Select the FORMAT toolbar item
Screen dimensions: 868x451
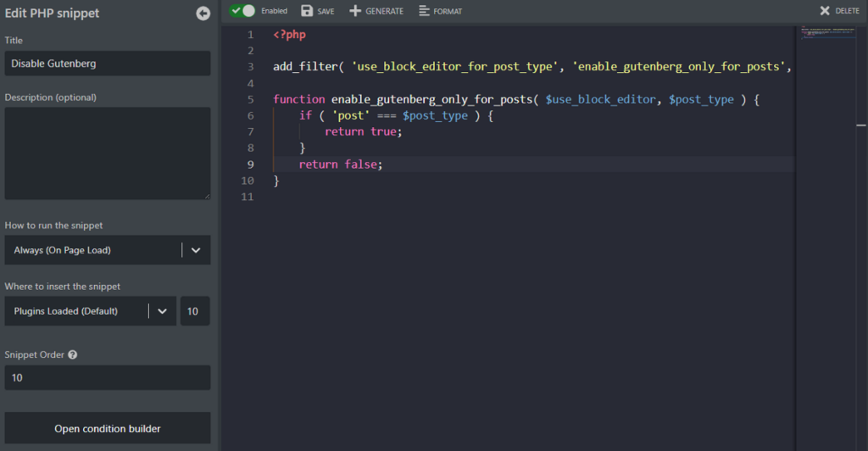click(448, 11)
